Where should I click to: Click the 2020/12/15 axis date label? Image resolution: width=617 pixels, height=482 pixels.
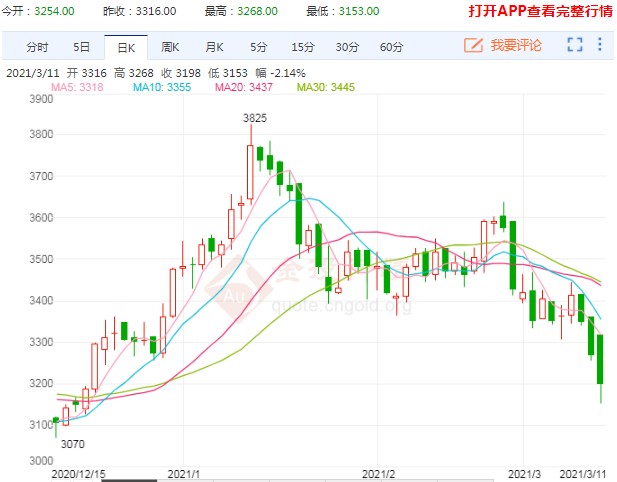point(79,474)
